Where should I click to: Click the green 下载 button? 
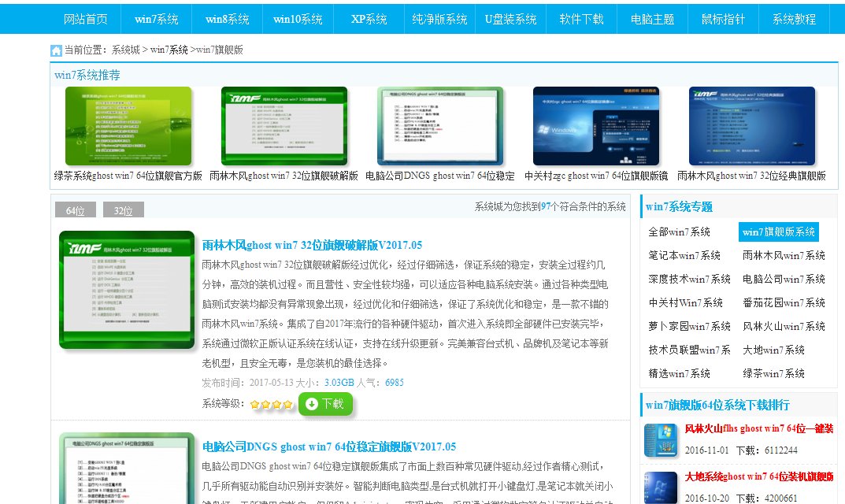click(x=326, y=404)
